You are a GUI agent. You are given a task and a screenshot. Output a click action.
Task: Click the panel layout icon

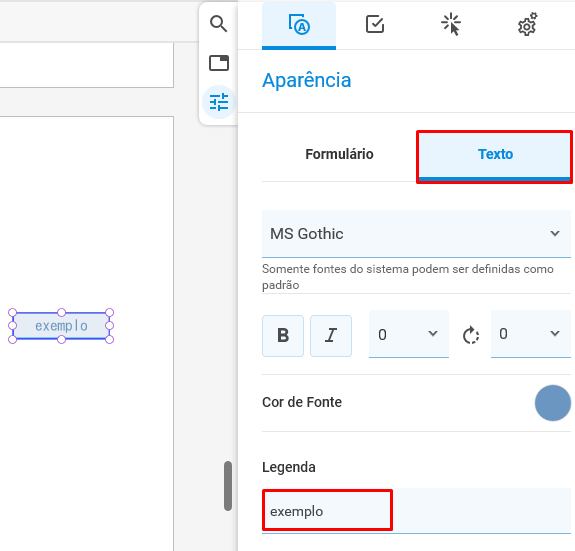pos(219,63)
